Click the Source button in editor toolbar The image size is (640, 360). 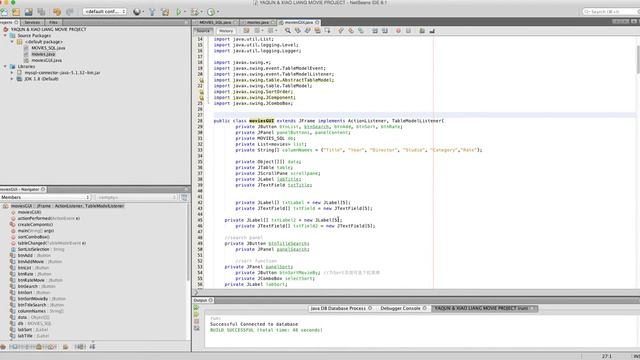(203, 31)
